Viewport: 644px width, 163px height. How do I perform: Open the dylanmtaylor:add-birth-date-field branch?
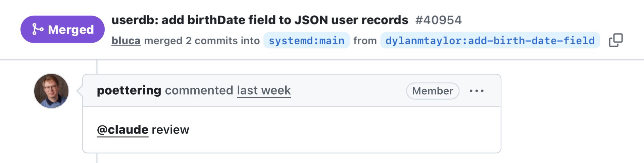[490, 41]
